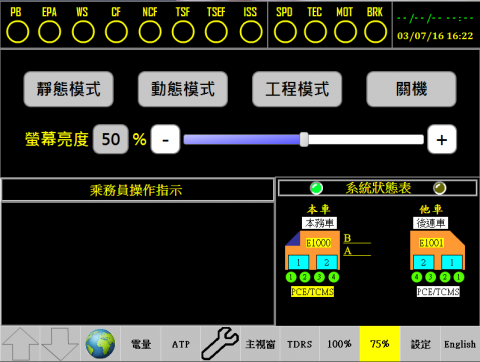Select 靜態模式 static mode button
This screenshot has width=480, height=362.
[x=69, y=89]
